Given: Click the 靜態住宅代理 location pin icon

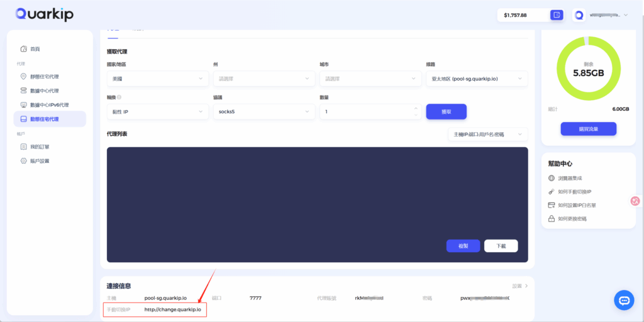Looking at the screenshot, I should [24, 77].
